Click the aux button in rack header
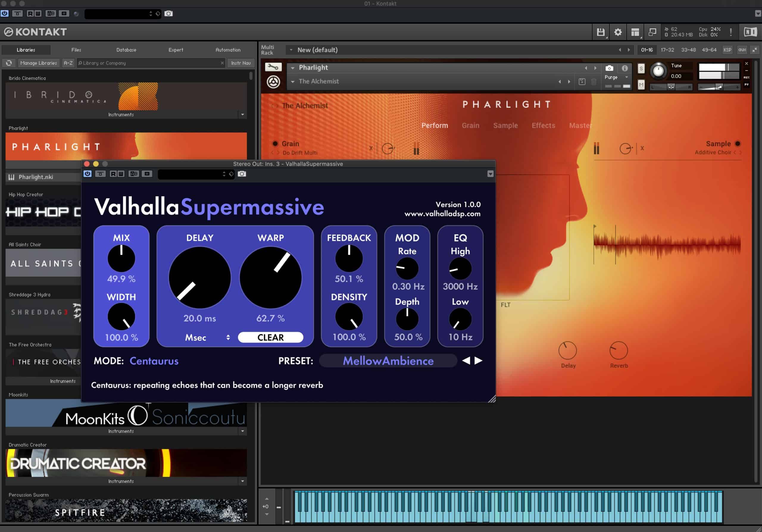 click(742, 50)
